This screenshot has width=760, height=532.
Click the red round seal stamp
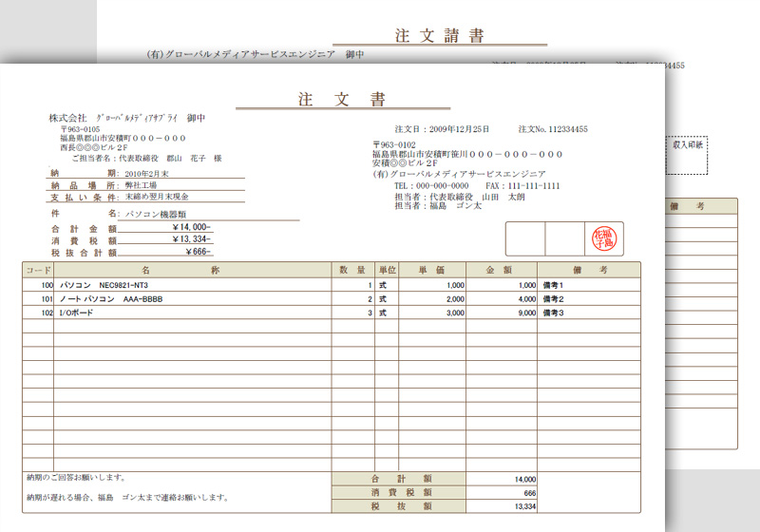point(603,237)
